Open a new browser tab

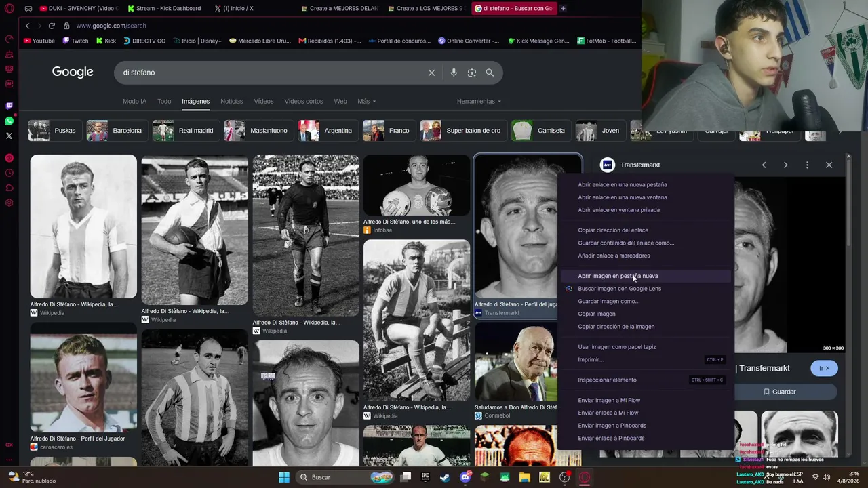(563, 8)
